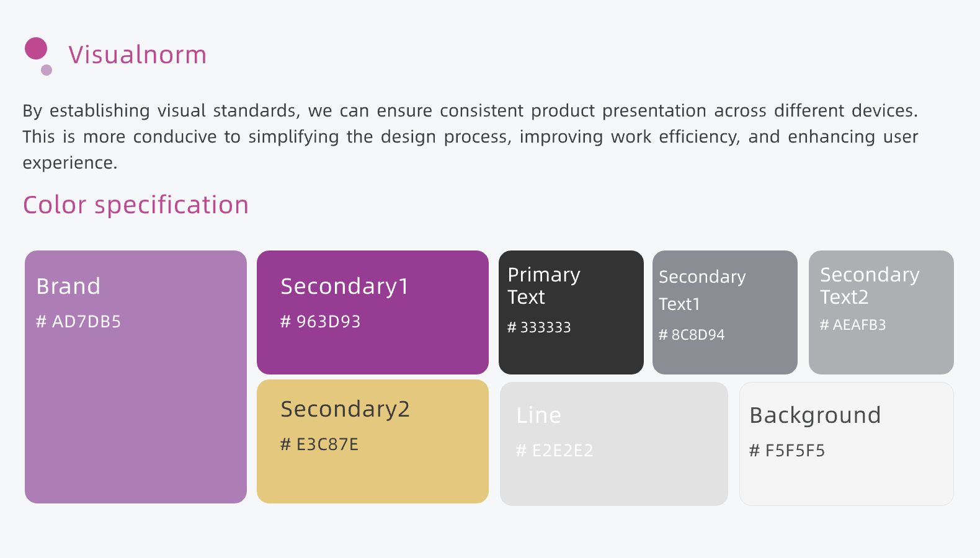Click the Visualnorm heading text
Viewport: 980px width, 558px height.
pos(137,55)
